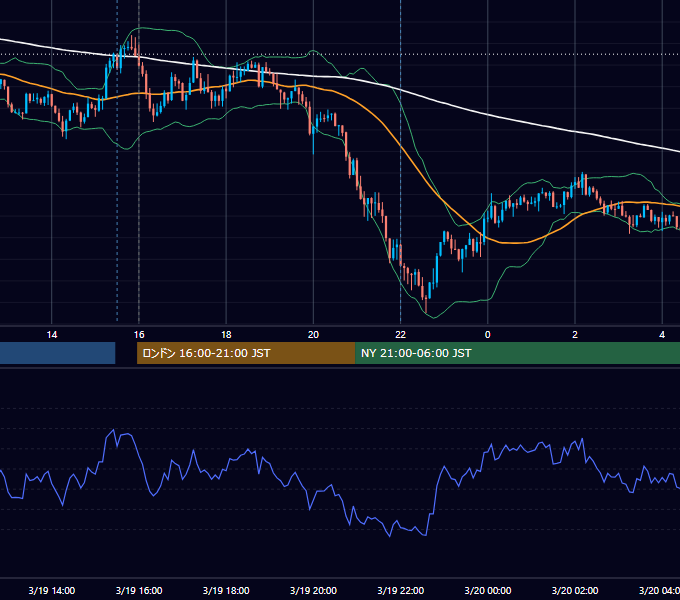
Task: Click the 4 hour axis label
Action: coord(662,335)
